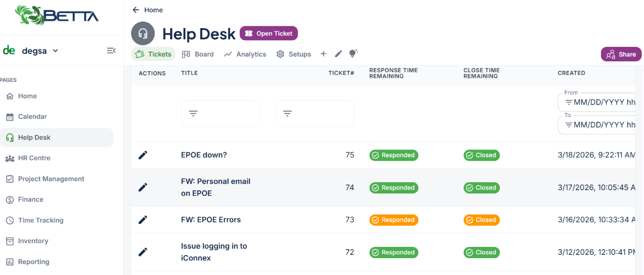This screenshot has height=275, width=644.
Task: Click the created date 3/16/2026, 10:33:34
Action: pos(596,220)
